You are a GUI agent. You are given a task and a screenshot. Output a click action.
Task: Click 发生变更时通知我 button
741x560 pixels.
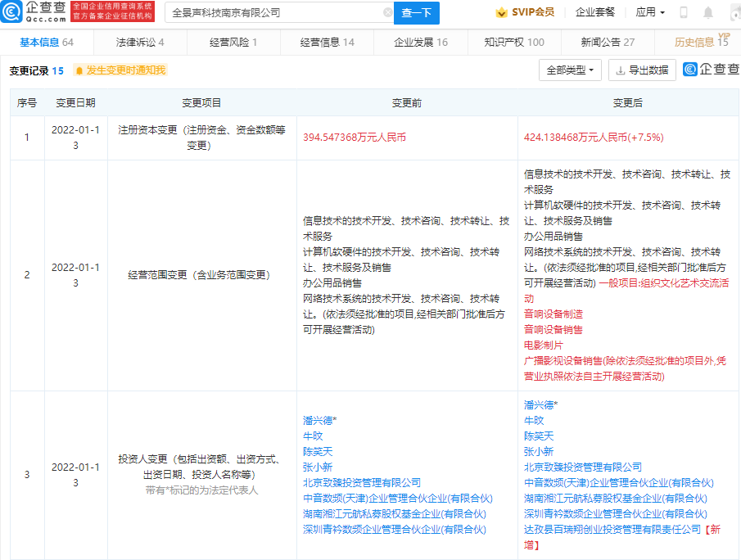point(120,70)
